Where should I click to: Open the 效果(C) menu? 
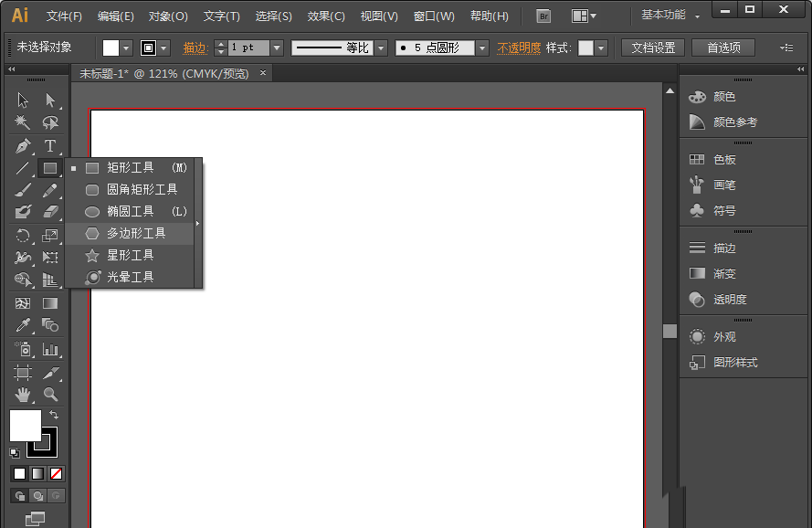click(326, 16)
